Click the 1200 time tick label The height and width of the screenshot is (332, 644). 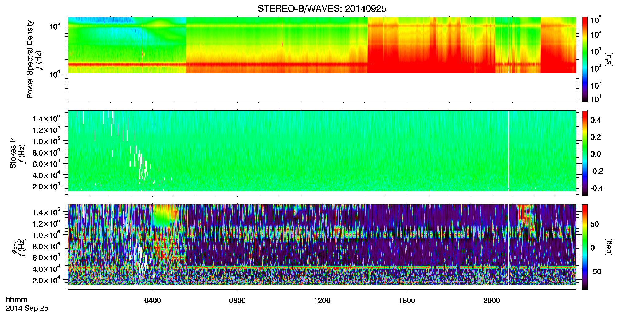(322, 301)
